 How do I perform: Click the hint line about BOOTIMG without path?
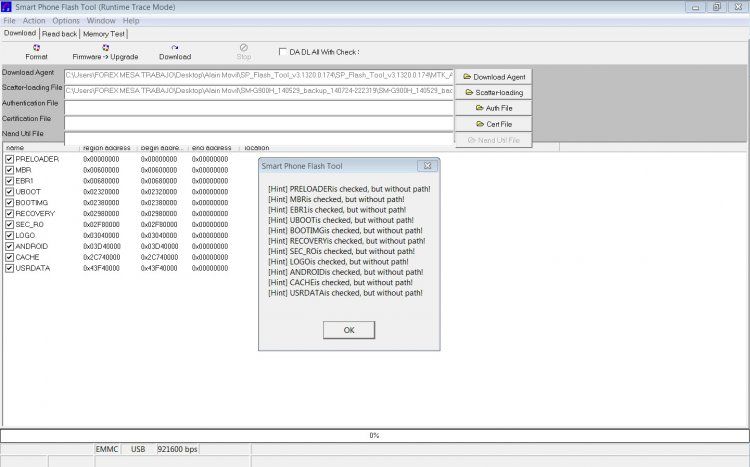345,231
